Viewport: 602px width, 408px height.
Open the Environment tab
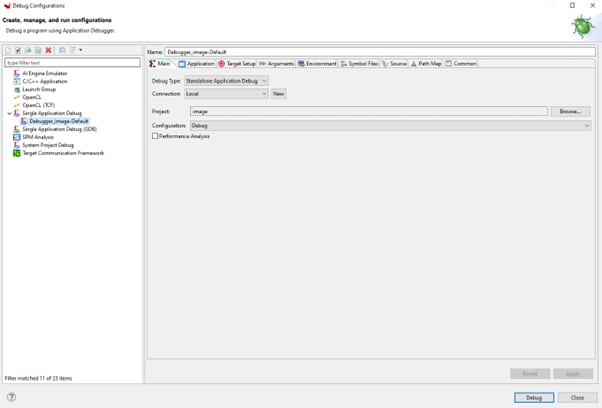coord(316,63)
